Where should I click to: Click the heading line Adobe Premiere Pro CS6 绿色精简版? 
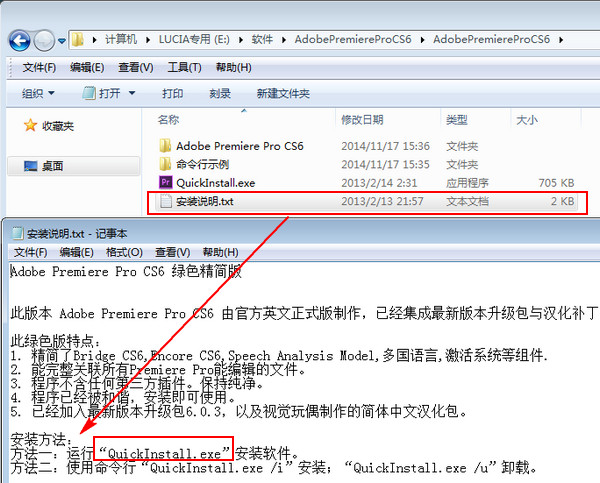(x=126, y=271)
